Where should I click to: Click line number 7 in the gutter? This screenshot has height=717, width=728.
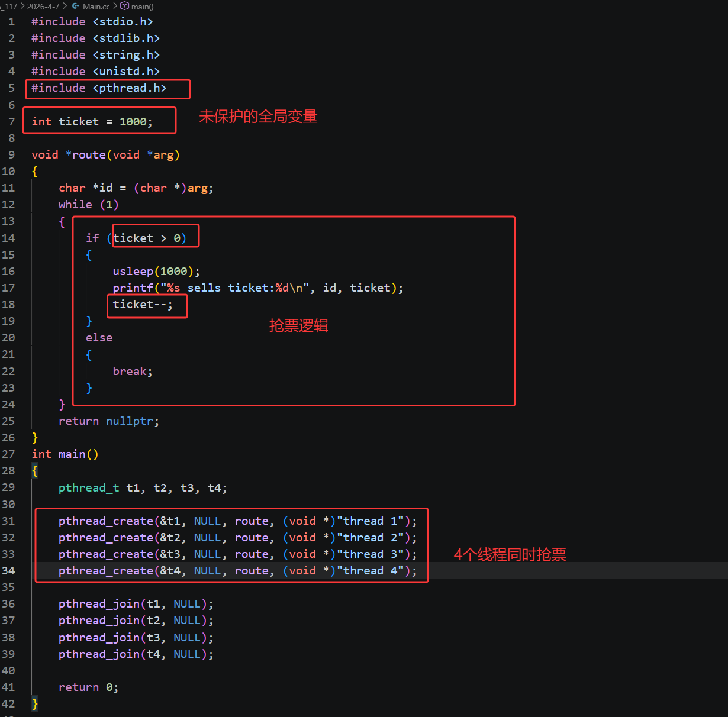(x=11, y=122)
